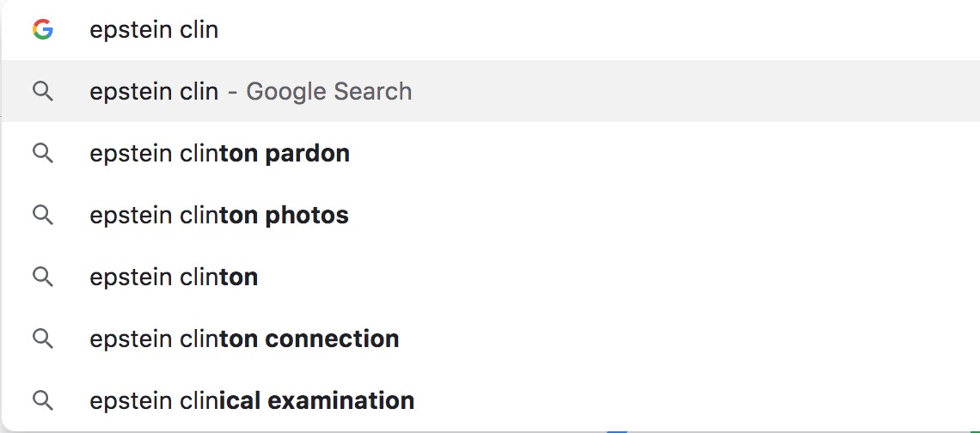Open the 'epstein clinton connection' suggestion
This screenshot has width=980, height=433.
[x=490, y=338]
